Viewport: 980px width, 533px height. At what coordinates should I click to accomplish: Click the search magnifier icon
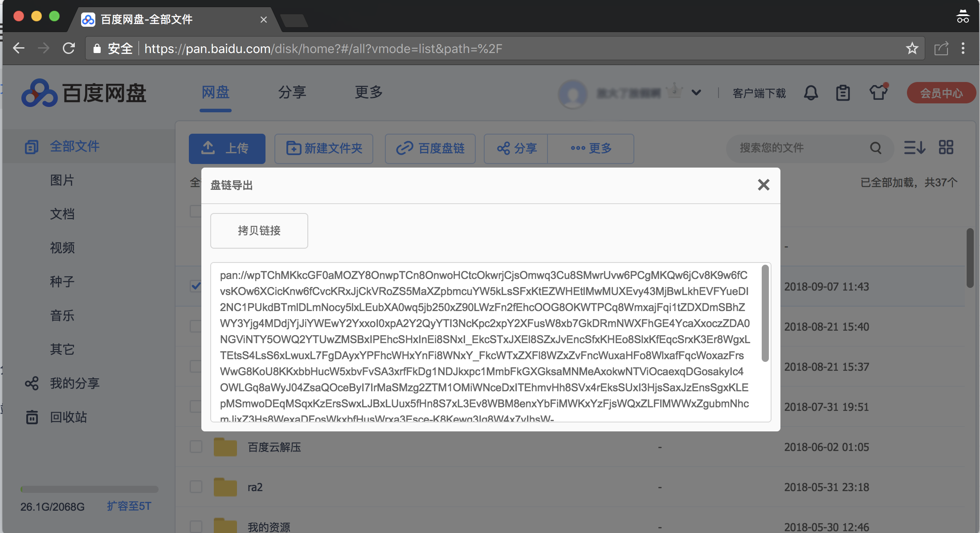[x=876, y=148]
